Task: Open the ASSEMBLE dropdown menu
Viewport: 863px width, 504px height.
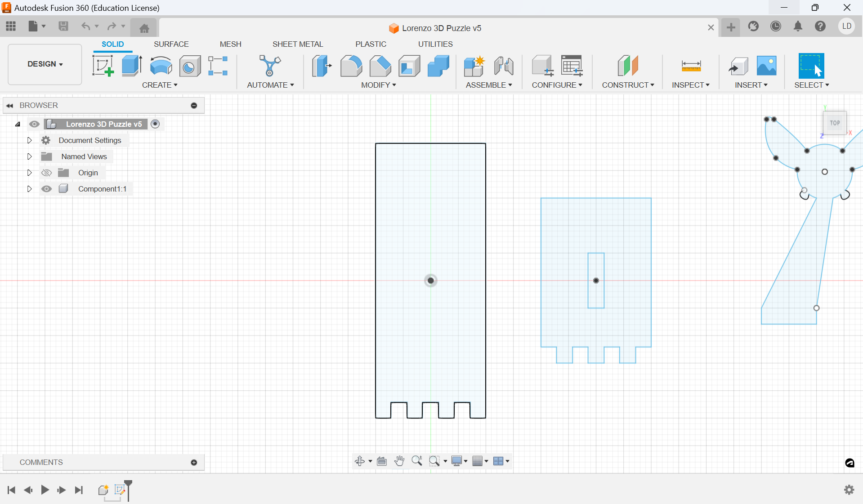Action: [x=489, y=85]
